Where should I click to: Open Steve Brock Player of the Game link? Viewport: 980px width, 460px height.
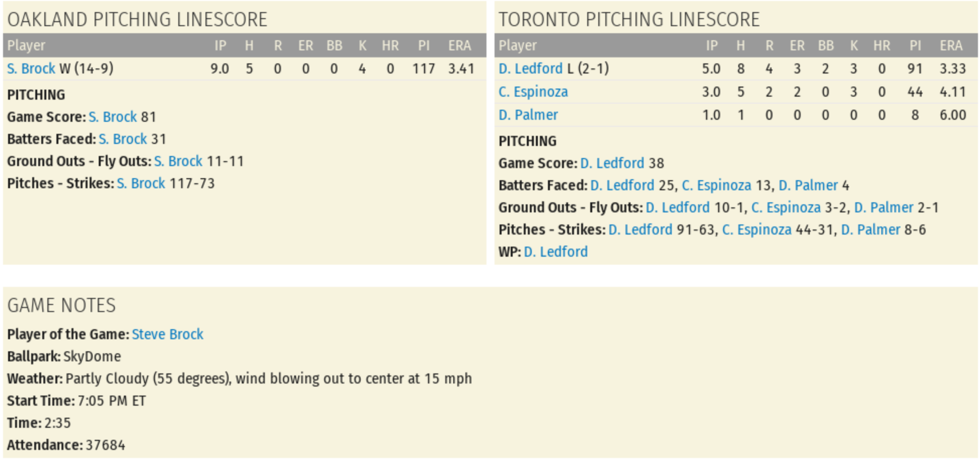(x=167, y=334)
